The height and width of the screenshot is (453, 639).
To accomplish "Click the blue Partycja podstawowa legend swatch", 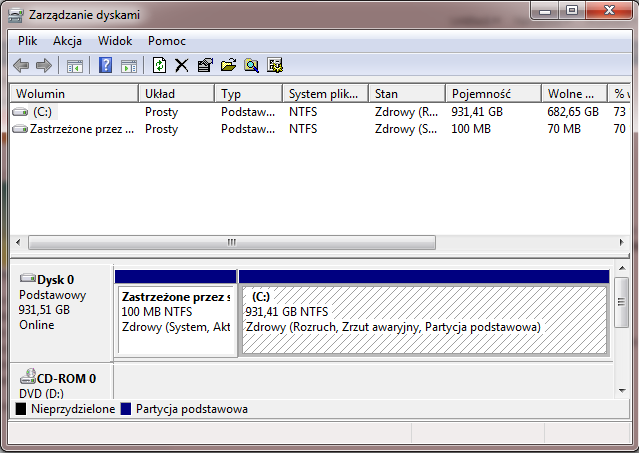I will click(x=126, y=409).
